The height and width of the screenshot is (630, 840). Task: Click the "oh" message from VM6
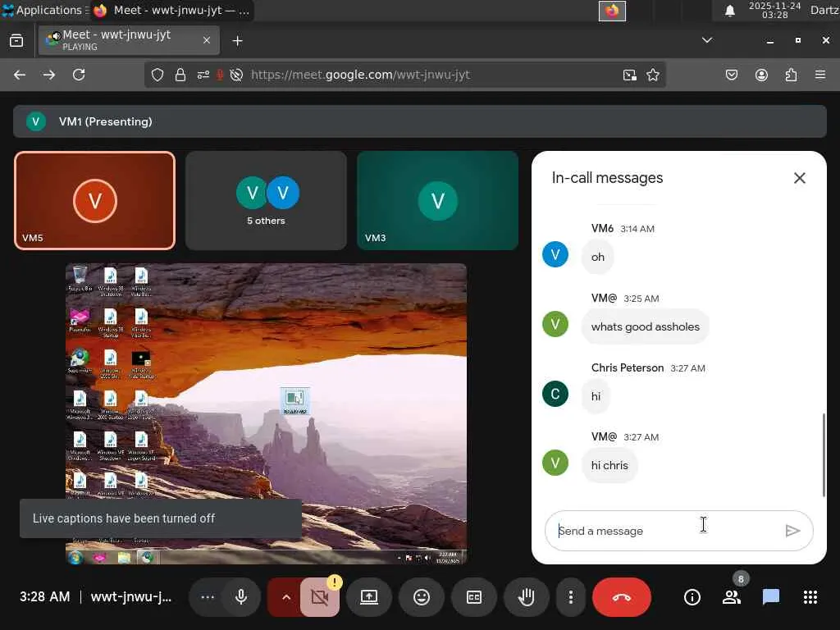coord(598,257)
